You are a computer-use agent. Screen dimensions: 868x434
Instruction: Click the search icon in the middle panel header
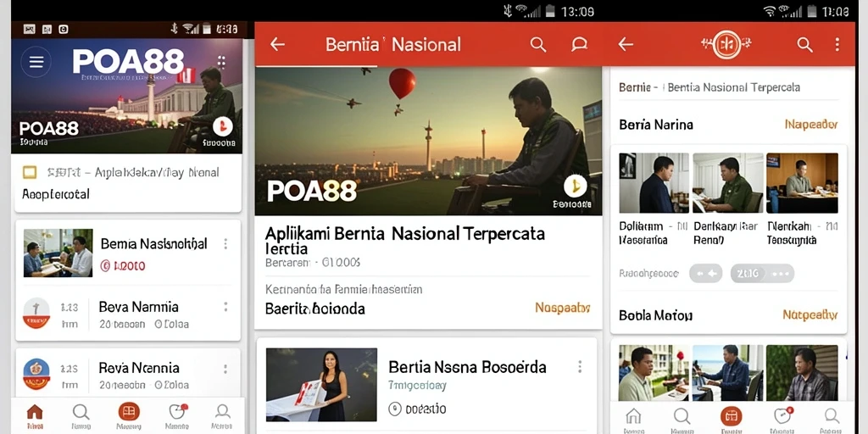click(538, 44)
